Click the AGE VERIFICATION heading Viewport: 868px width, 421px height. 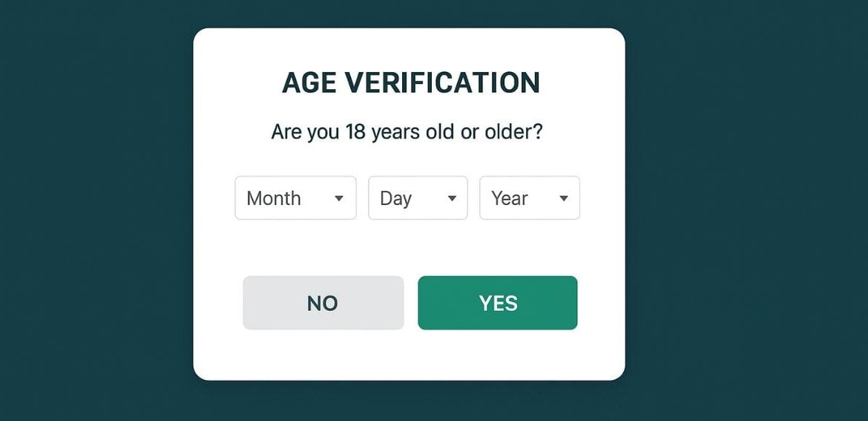pyautogui.click(x=410, y=82)
